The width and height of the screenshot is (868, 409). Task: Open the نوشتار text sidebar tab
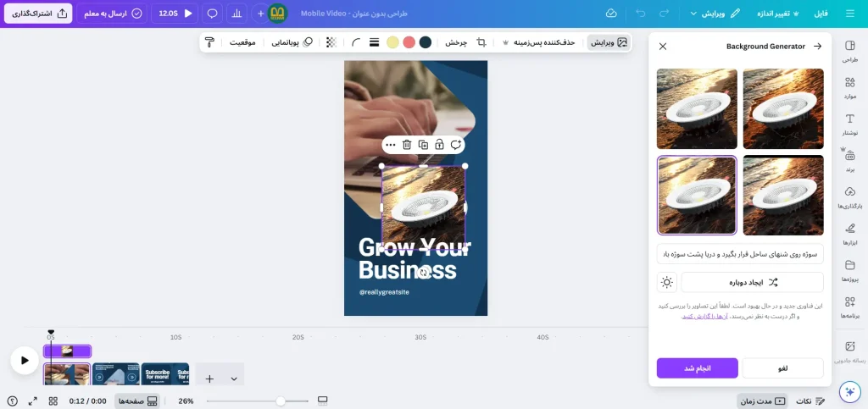click(x=849, y=124)
